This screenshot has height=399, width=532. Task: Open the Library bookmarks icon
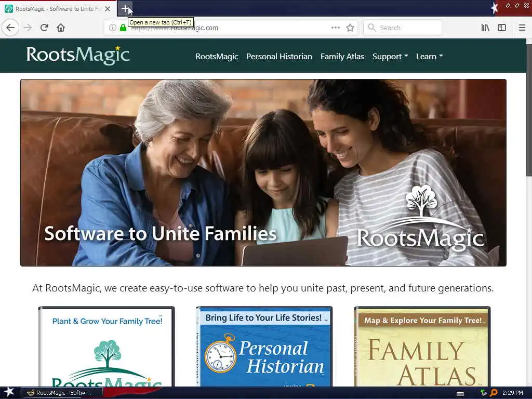[x=485, y=28]
